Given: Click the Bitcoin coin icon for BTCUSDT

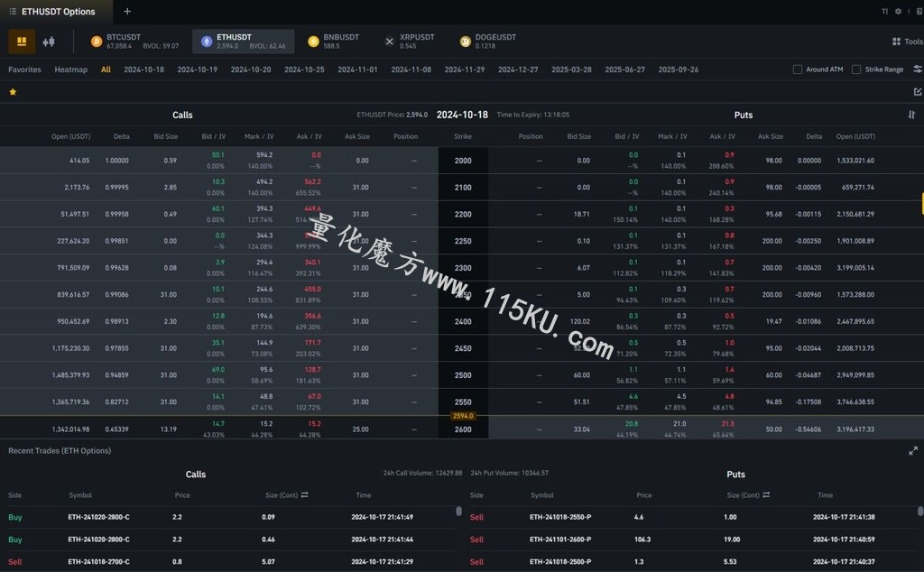Looking at the screenshot, I should coord(97,42).
